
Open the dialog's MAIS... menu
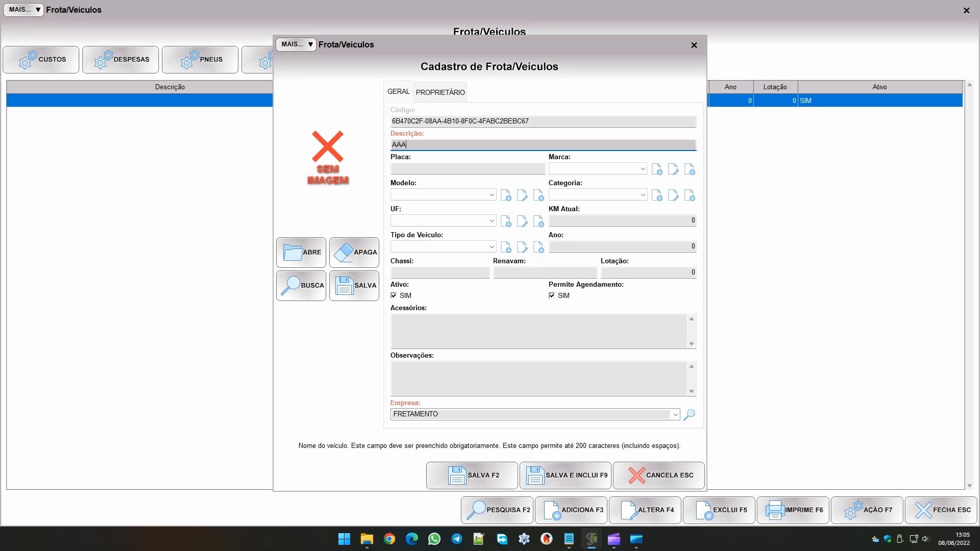pos(296,44)
